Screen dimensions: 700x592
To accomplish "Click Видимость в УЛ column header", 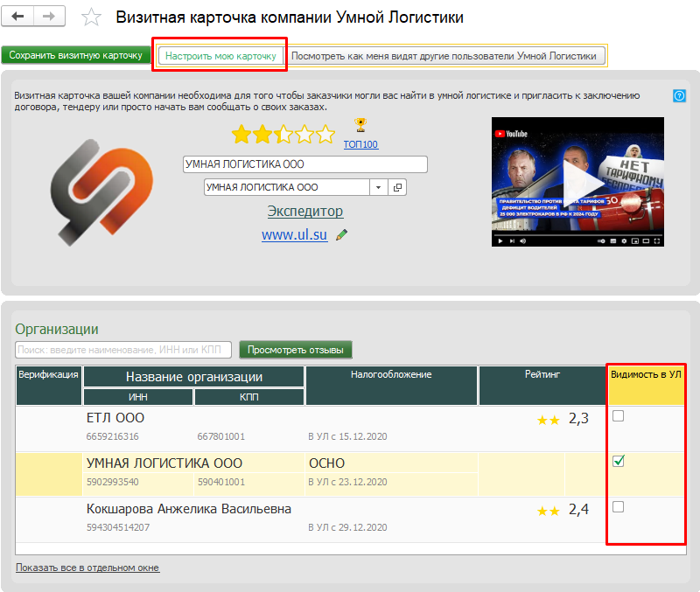I will pyautogui.click(x=646, y=386).
